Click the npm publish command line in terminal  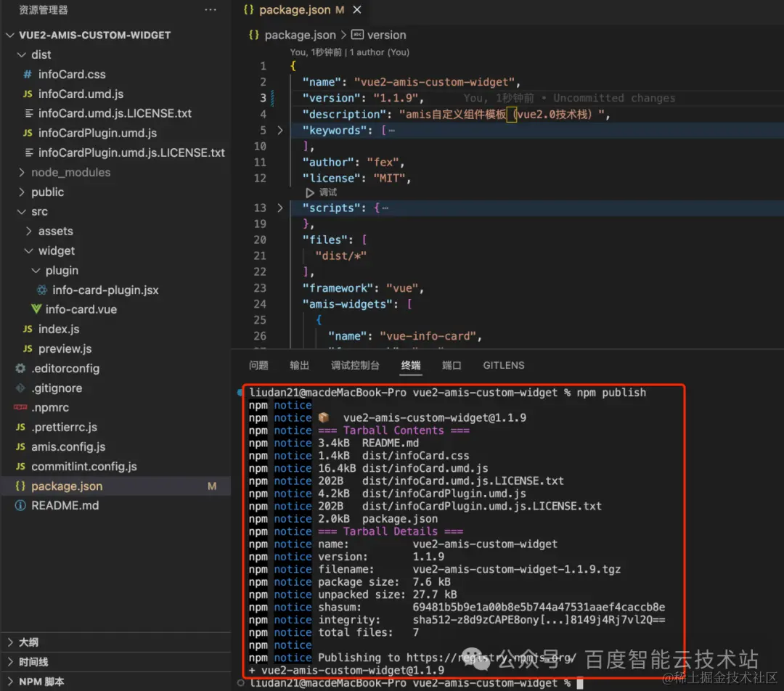point(447,393)
